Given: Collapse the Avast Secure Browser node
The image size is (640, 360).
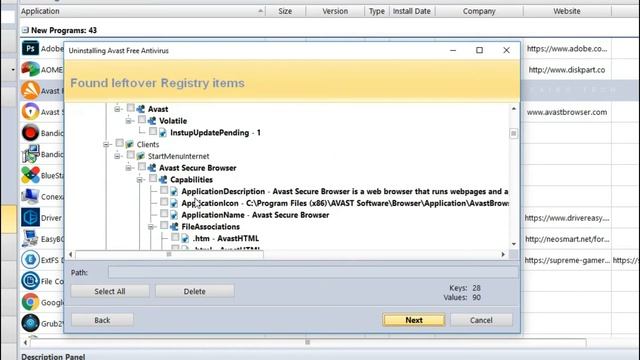Looking at the screenshot, I should (x=128, y=168).
